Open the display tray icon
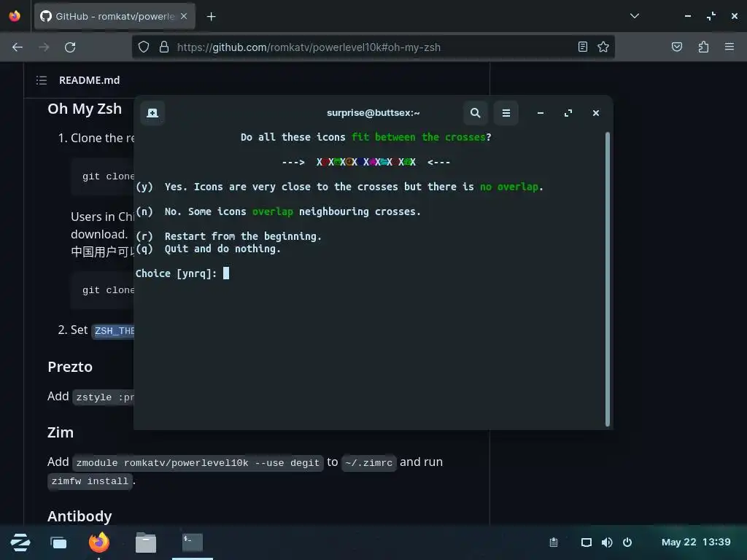747x560 pixels. pos(587,542)
